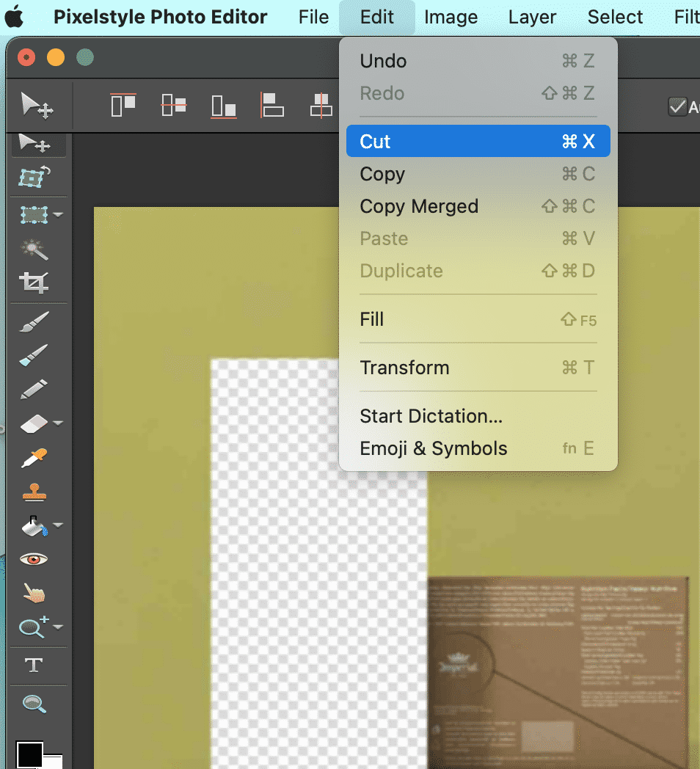Click the brown package image on canvas
Viewport: 700px width, 769px height.
(558, 672)
